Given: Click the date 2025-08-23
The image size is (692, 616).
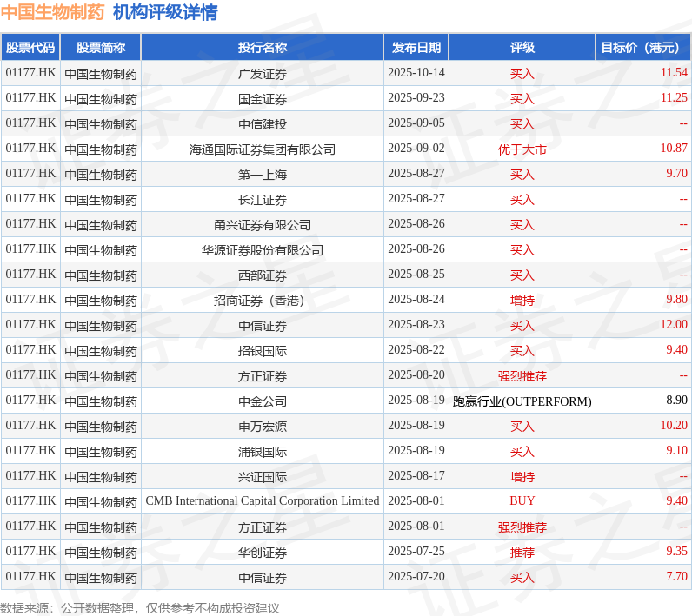Looking at the screenshot, I should [x=416, y=324].
